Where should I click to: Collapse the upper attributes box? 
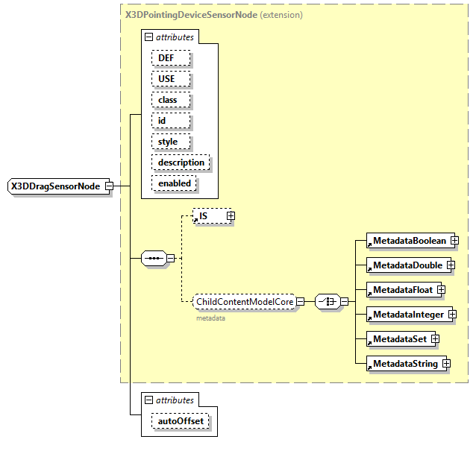148,37
